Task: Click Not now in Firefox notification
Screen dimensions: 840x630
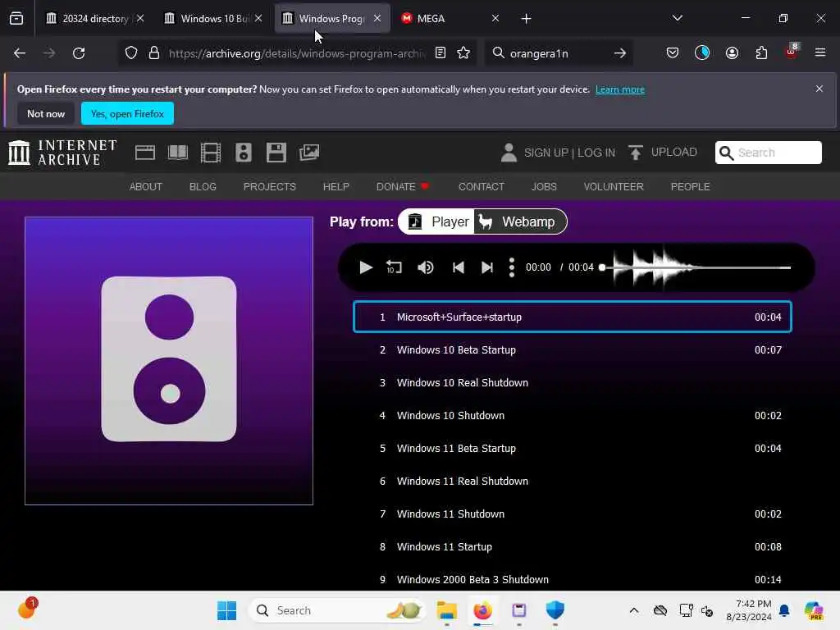Action: tap(46, 113)
